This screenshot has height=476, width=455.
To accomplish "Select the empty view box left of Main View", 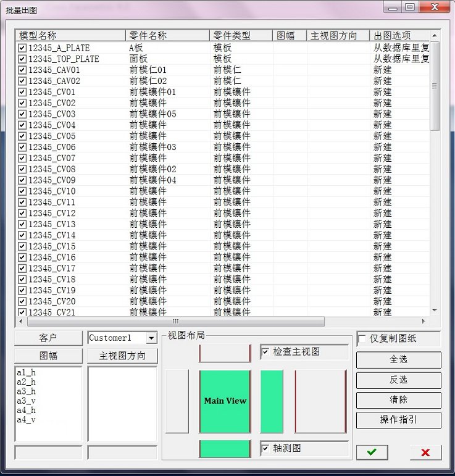I will coord(177,401).
